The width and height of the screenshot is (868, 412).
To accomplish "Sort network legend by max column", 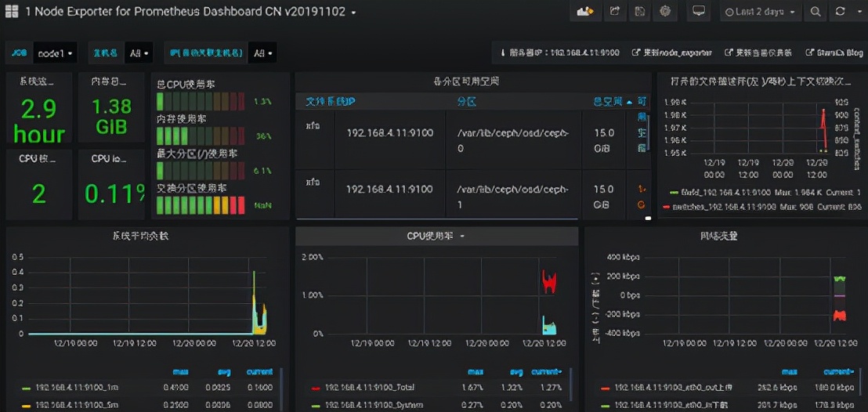I will 789,371.
